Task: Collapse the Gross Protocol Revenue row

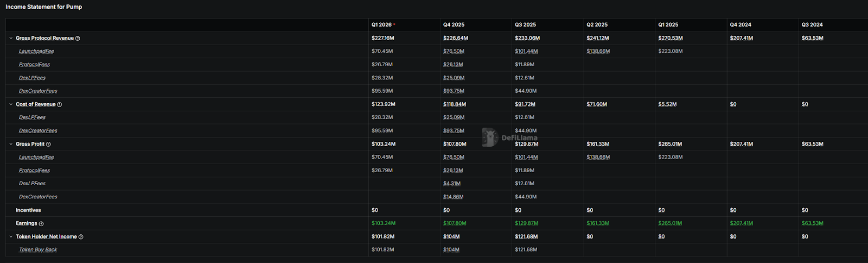Action: pyautogui.click(x=11, y=39)
